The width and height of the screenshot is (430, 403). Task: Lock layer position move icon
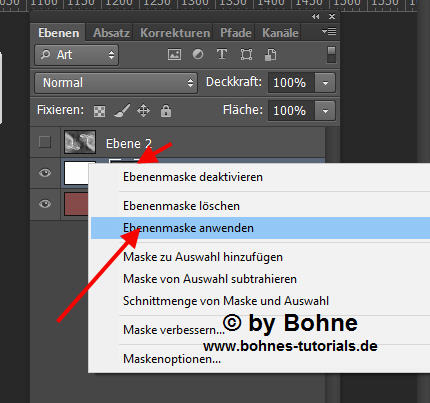pyautogui.click(x=143, y=111)
